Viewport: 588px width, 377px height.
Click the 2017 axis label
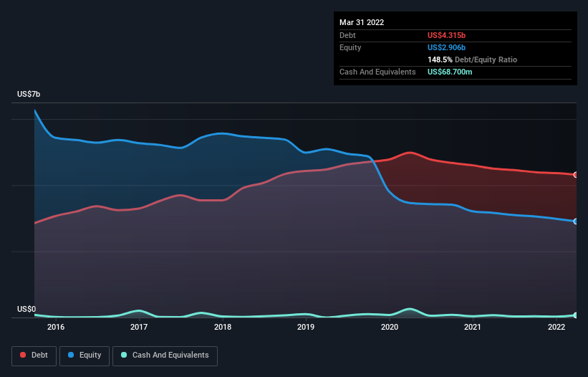[x=139, y=327]
